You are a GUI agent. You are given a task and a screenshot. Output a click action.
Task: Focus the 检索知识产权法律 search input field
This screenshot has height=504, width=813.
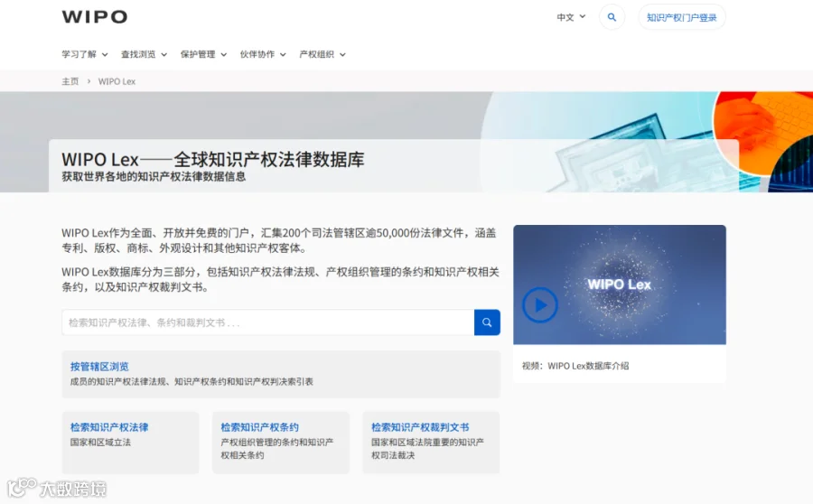(268, 322)
